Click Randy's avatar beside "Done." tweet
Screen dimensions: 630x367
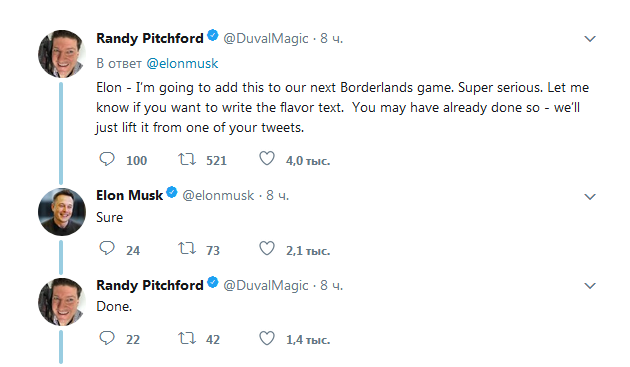point(61,302)
